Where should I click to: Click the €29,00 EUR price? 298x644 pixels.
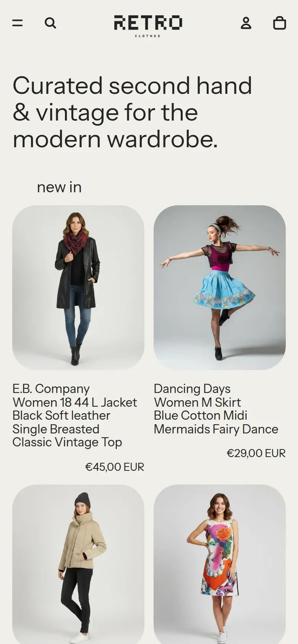click(256, 453)
